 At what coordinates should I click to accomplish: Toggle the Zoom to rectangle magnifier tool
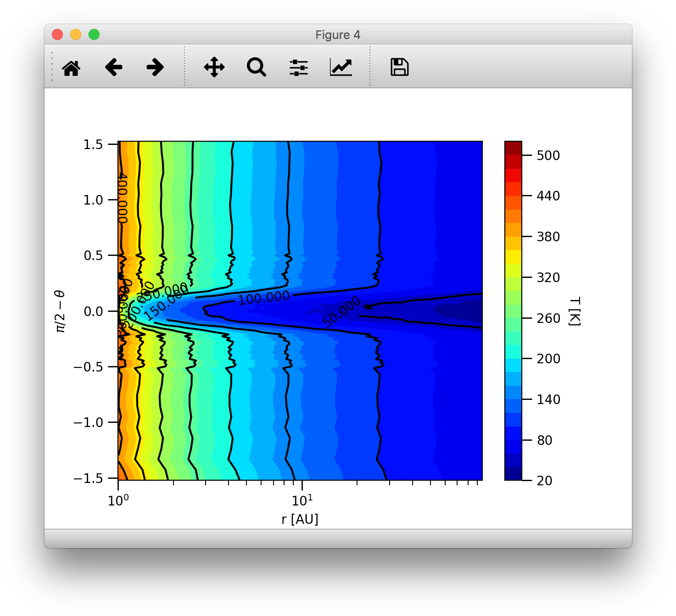point(256,67)
